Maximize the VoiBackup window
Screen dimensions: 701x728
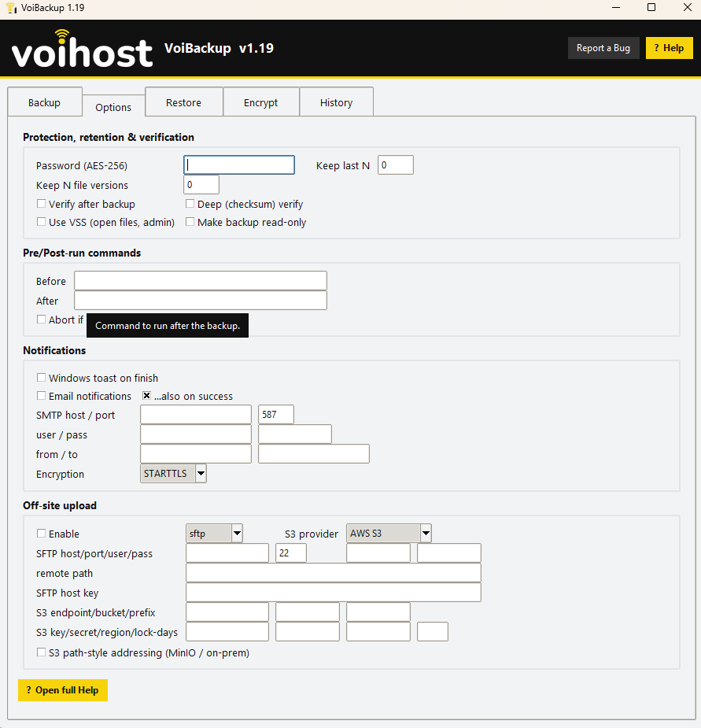tap(651, 7)
